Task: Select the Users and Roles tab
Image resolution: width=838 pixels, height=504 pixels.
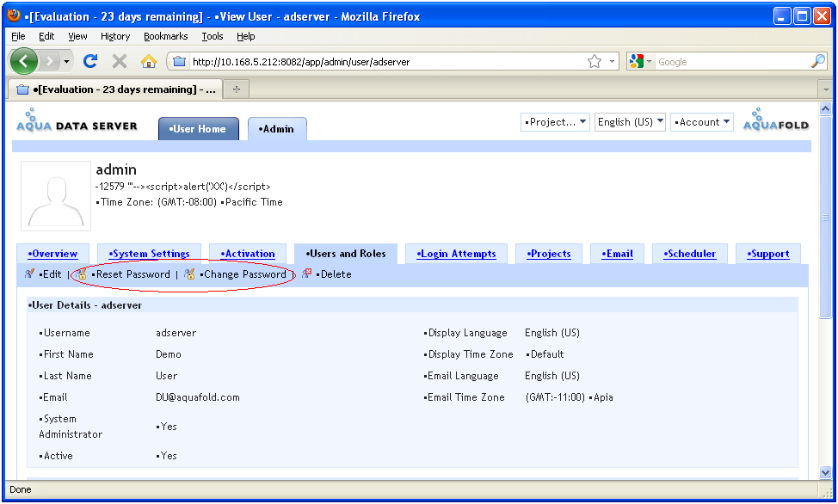Action: coord(346,254)
